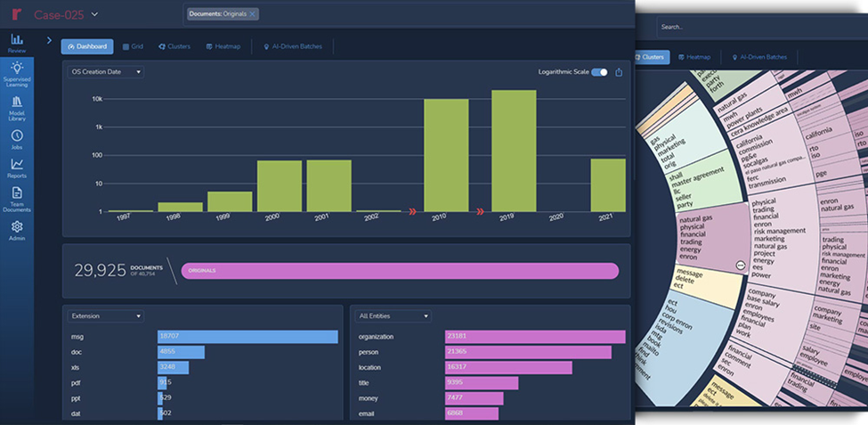The width and height of the screenshot is (868, 425).
Task: Click the 2019 bar in date chart
Action: coord(514,151)
